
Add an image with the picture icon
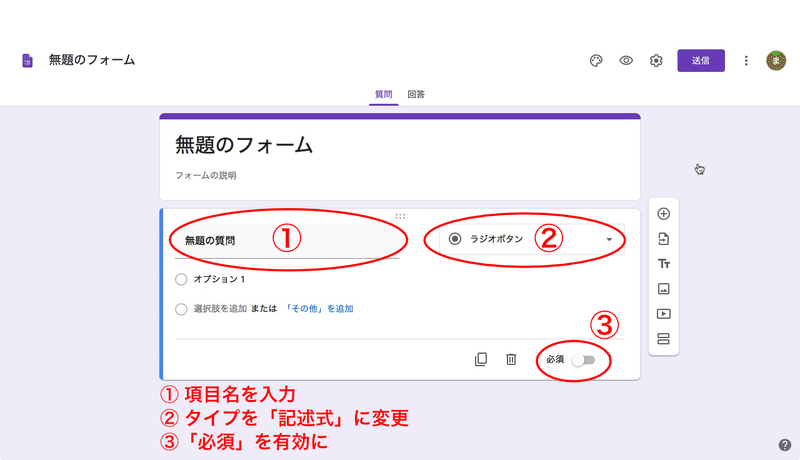pyautogui.click(x=663, y=289)
